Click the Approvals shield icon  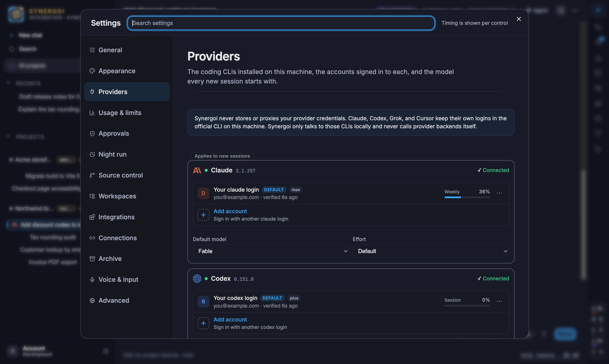click(92, 134)
